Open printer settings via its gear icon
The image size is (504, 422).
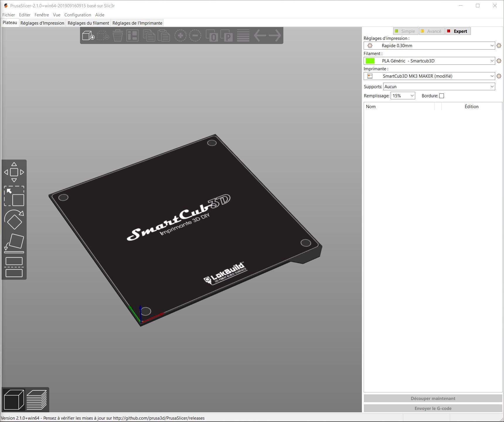pos(499,76)
